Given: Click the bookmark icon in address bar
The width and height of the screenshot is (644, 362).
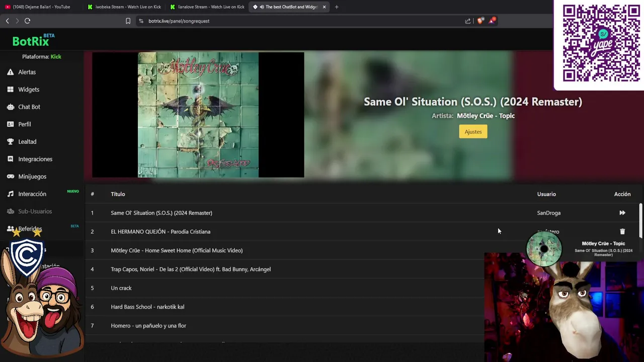Looking at the screenshot, I should point(128,21).
